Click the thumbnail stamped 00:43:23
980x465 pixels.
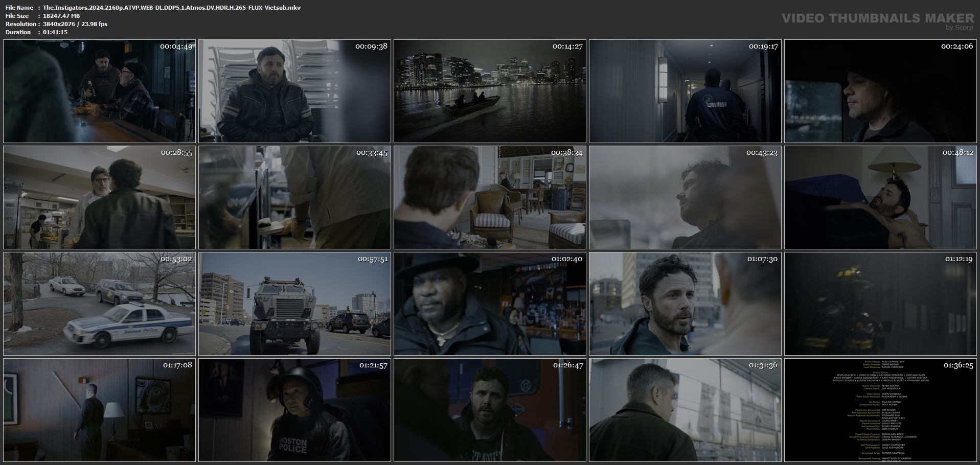pyautogui.click(x=685, y=197)
